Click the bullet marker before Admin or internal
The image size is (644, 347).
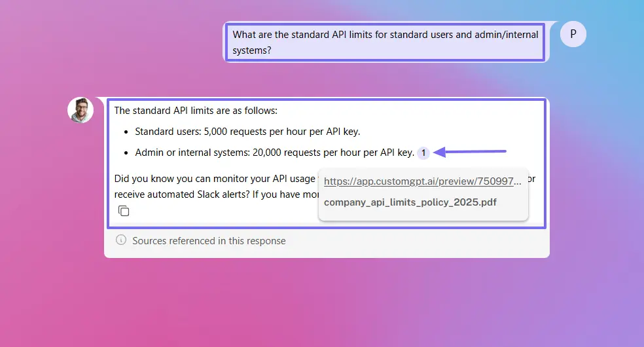pos(126,153)
